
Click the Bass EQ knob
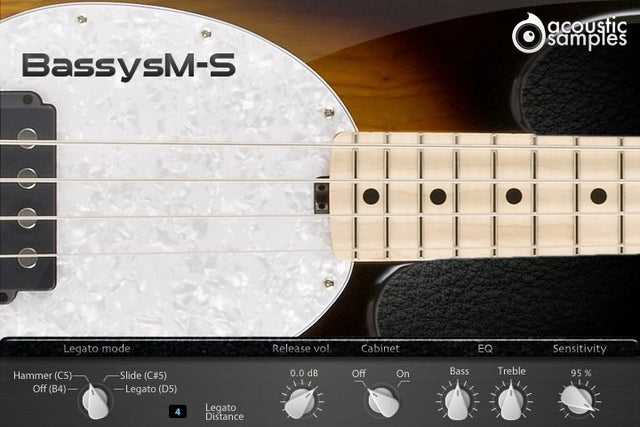[459, 402]
